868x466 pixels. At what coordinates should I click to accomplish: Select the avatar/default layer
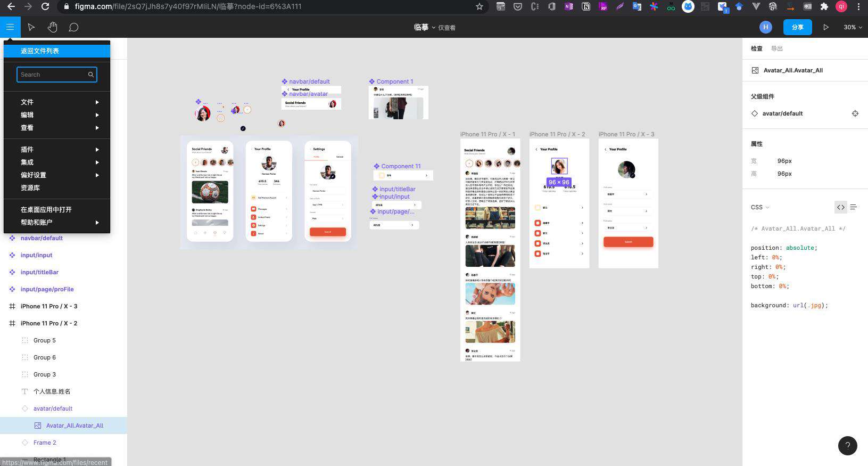(x=53, y=408)
